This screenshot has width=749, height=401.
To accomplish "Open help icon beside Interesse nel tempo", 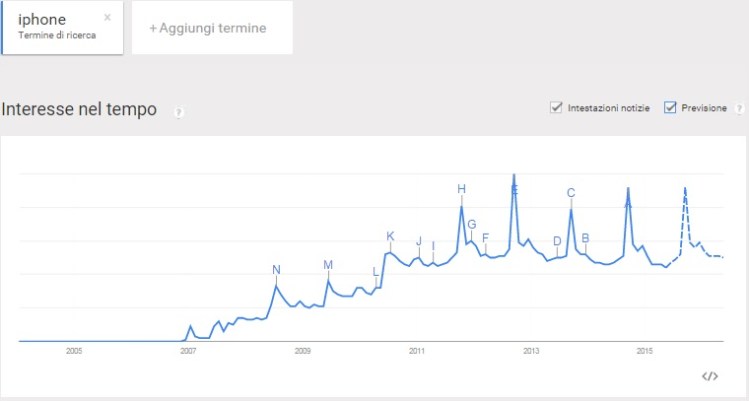I will pyautogui.click(x=178, y=111).
